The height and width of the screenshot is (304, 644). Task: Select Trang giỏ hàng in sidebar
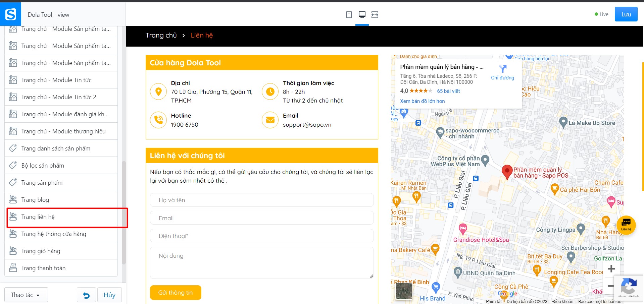click(x=61, y=251)
